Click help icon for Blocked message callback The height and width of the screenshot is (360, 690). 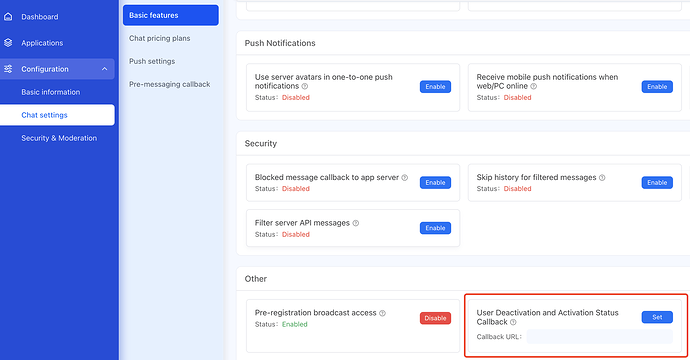pos(404,177)
